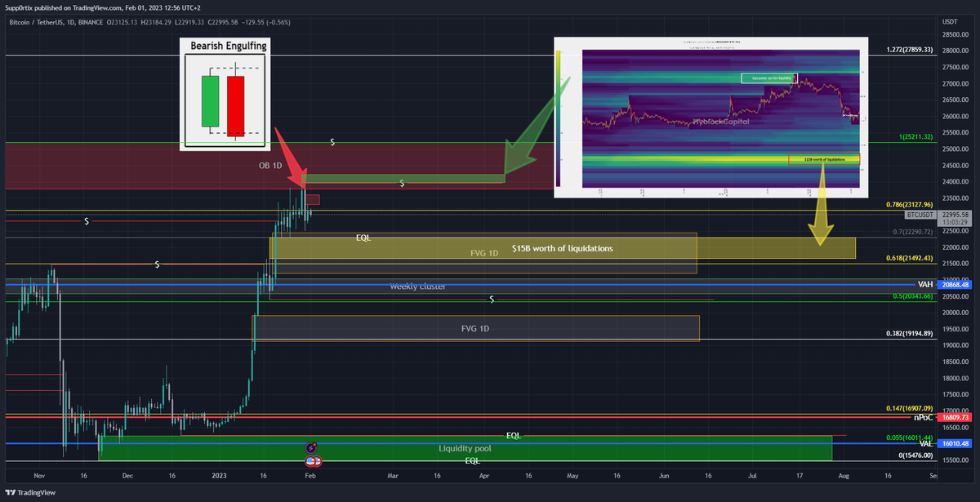Click the Jul date on time axis
Image resolution: width=980 pixels, height=502 pixels.
tap(752, 474)
